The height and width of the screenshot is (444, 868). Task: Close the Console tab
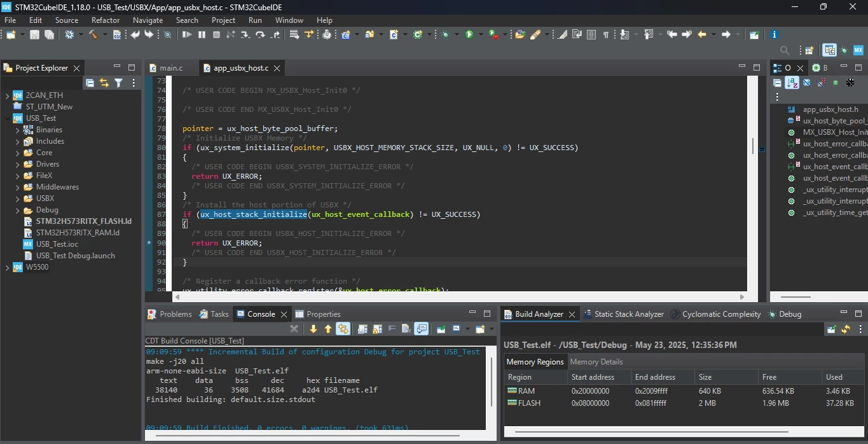click(x=284, y=314)
